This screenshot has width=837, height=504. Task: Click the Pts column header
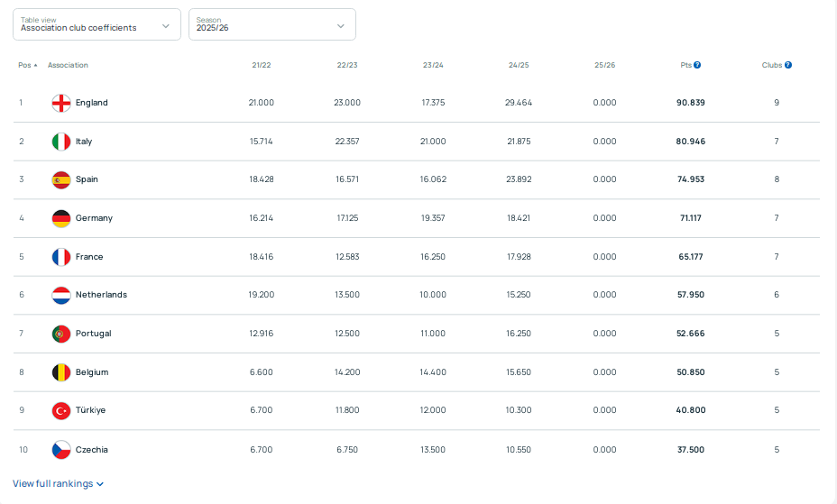point(685,65)
